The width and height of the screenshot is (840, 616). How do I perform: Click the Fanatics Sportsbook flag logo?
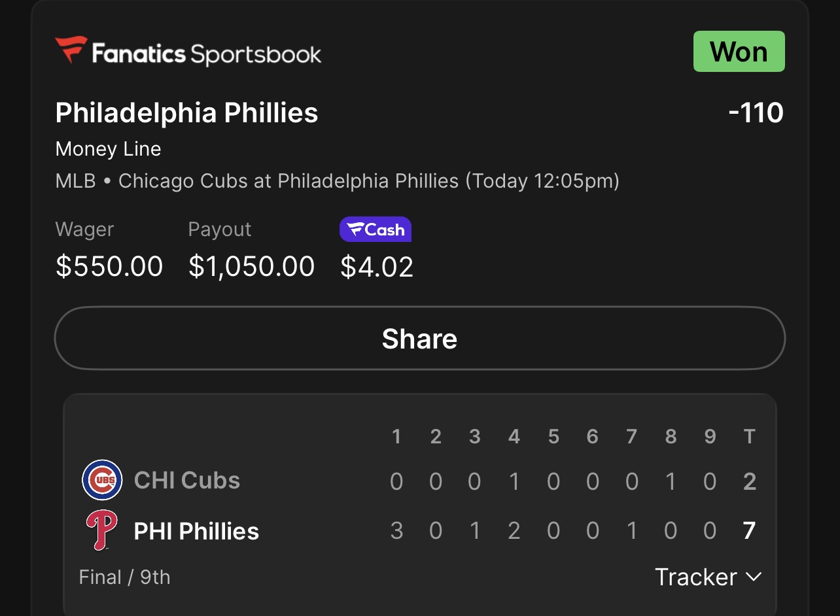71,50
